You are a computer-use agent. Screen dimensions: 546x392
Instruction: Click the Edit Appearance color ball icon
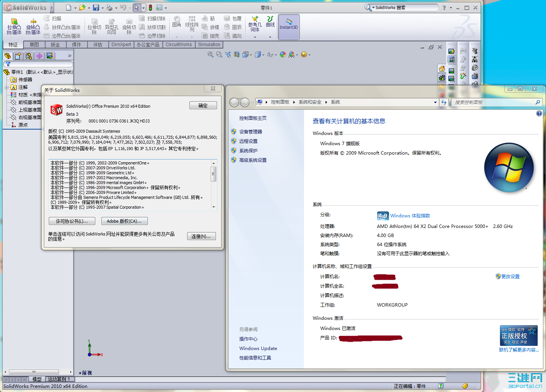[283, 55]
